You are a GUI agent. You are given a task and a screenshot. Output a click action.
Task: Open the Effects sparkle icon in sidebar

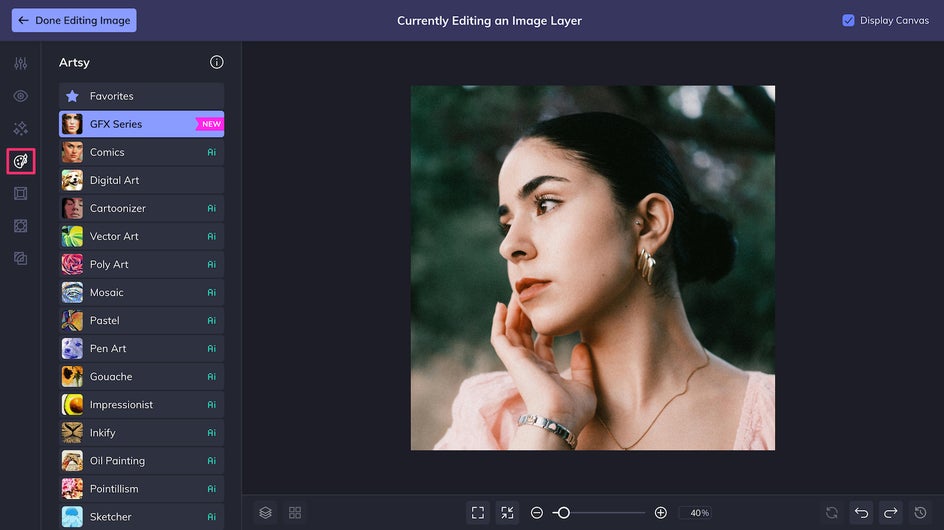20,128
